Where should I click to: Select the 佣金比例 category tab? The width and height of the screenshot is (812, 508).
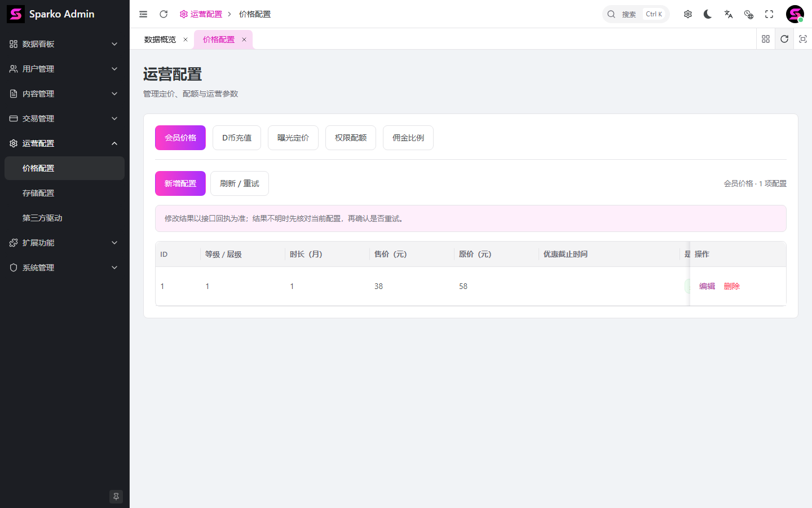coord(408,138)
